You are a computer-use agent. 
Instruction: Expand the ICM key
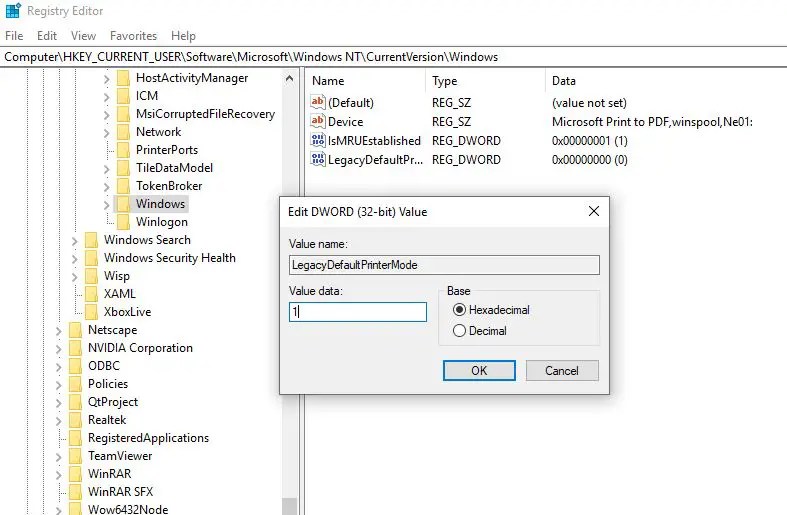tap(106, 97)
